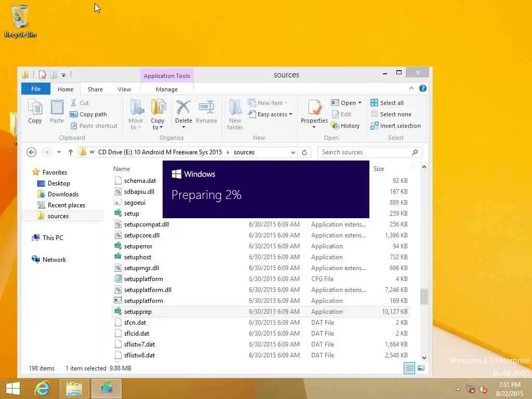Select the setuperror file
Screen dimensions: 532x399
point(261,246)
